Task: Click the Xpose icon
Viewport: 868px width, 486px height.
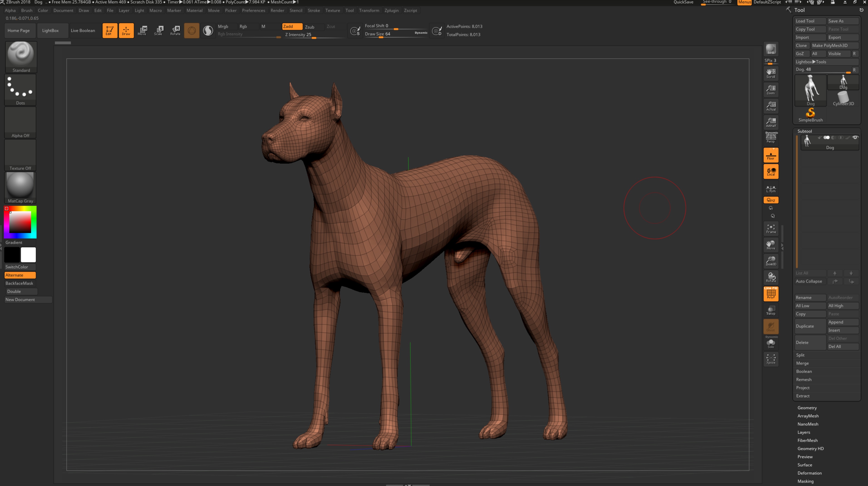Action: coord(771,359)
